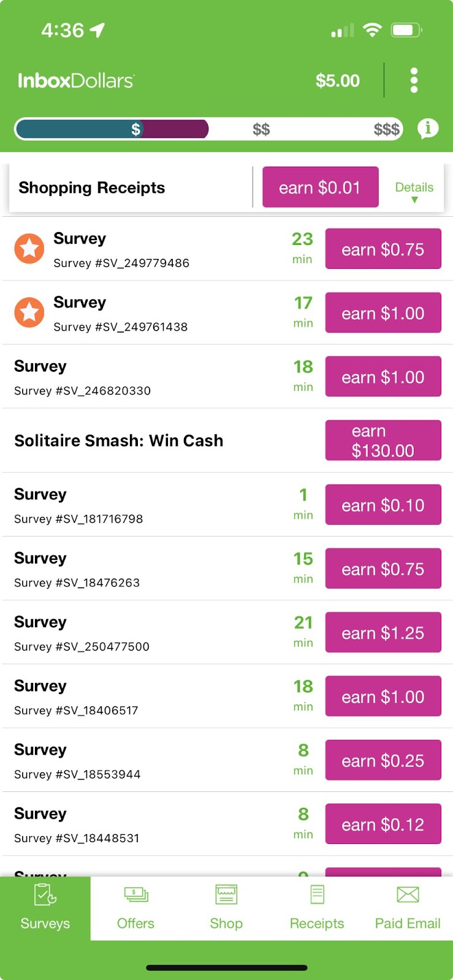Tap the InboxDollars logo
The image size is (453, 980).
pyautogui.click(x=76, y=81)
